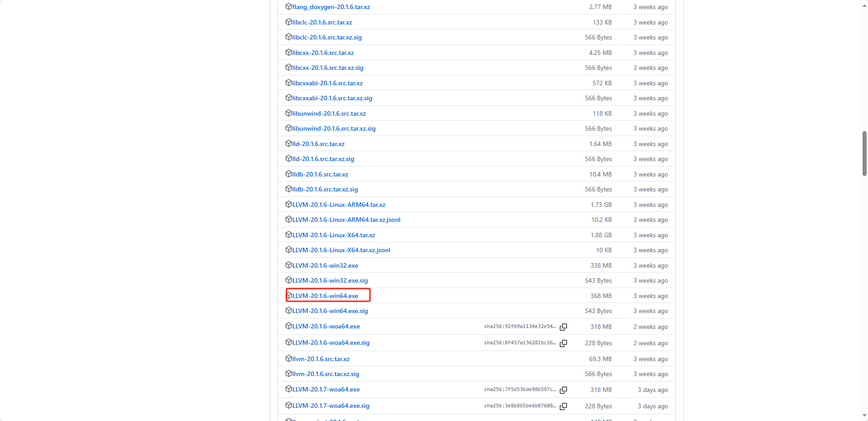This screenshot has height=421, width=868.
Task: Click the package icon beside lldb-20.1.6.src.tar.xz
Action: pos(288,174)
